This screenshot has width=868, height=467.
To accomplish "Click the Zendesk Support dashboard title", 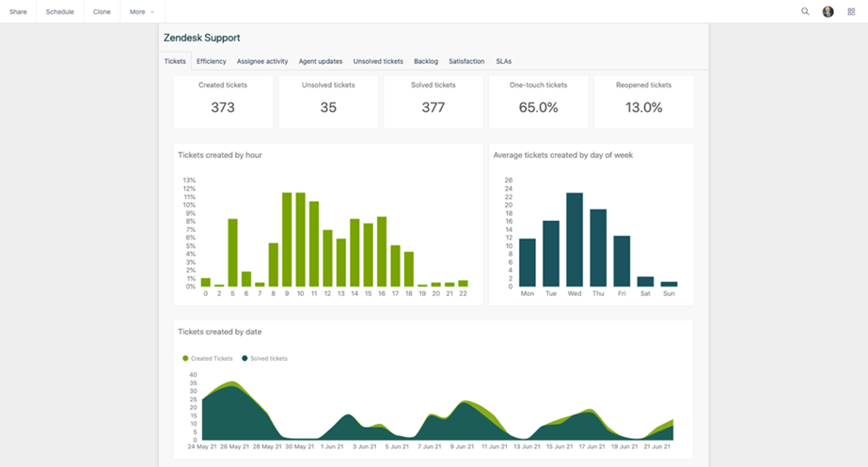I will click(x=202, y=38).
